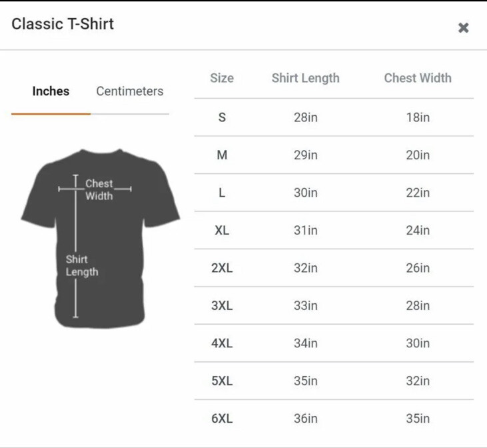Switch to the Centimeters tab
Screen dimensions: 487x448
point(130,91)
